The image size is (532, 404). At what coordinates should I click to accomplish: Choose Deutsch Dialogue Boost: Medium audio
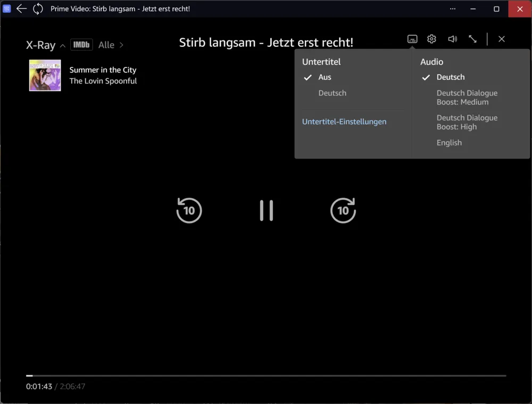[467, 97]
